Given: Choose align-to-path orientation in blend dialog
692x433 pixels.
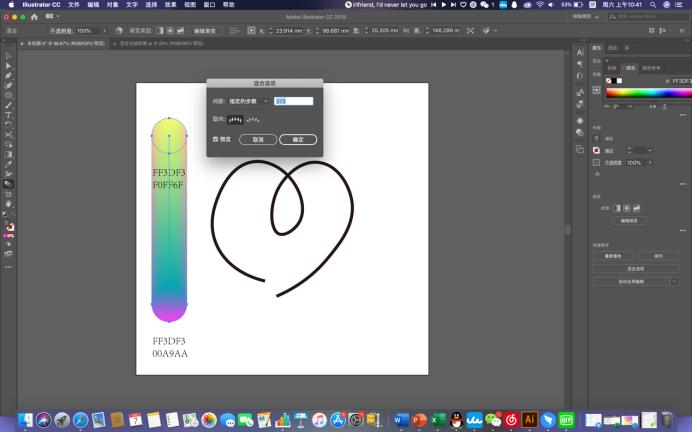Looking at the screenshot, I should 253,120.
